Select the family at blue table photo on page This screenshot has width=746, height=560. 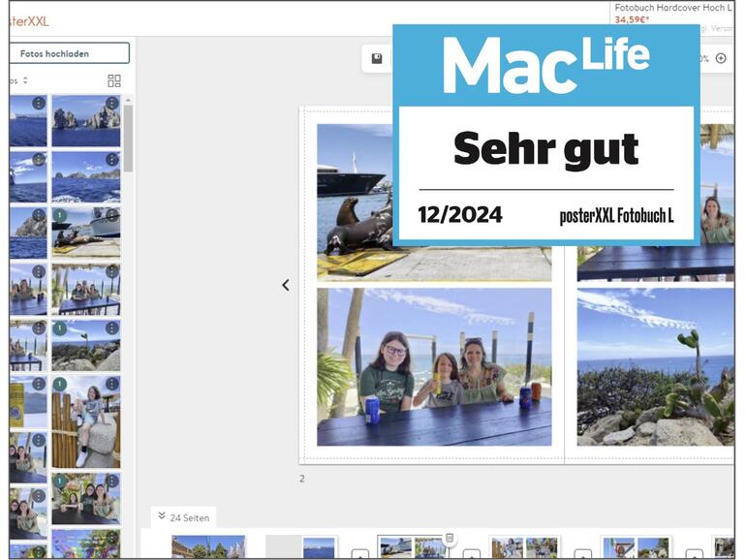pyautogui.click(x=434, y=367)
